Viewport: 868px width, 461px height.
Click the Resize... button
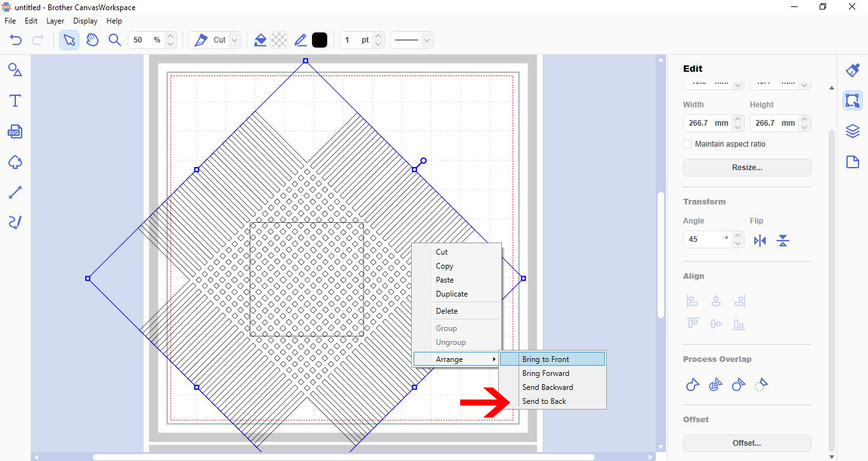[x=747, y=168]
